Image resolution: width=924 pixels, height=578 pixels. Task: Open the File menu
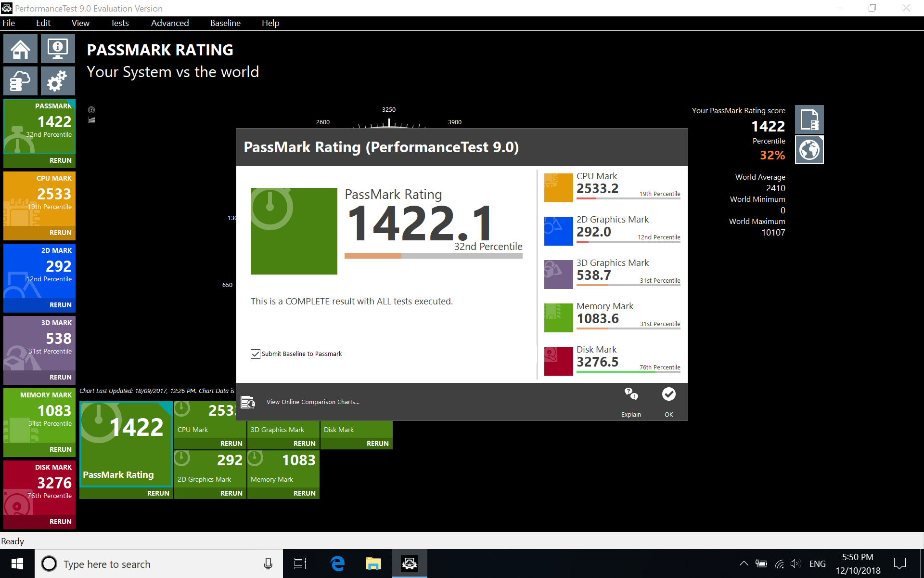pos(9,23)
